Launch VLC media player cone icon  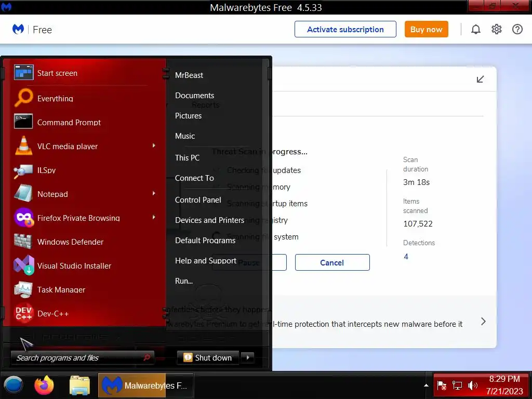[23, 145]
